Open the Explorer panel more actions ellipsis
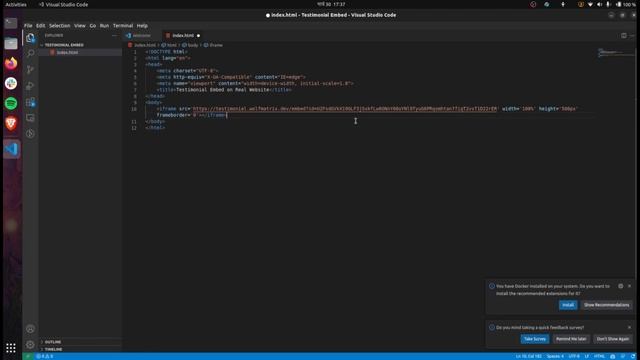640x360 pixels. pos(114,36)
